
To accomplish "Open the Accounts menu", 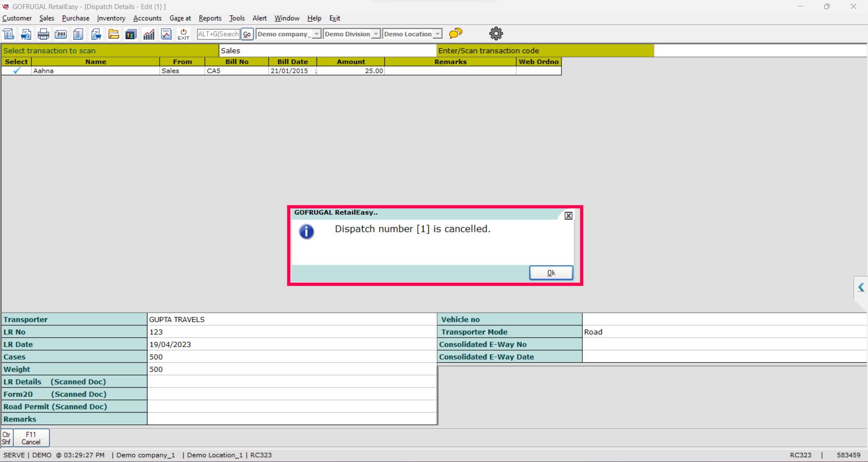I will click(147, 18).
